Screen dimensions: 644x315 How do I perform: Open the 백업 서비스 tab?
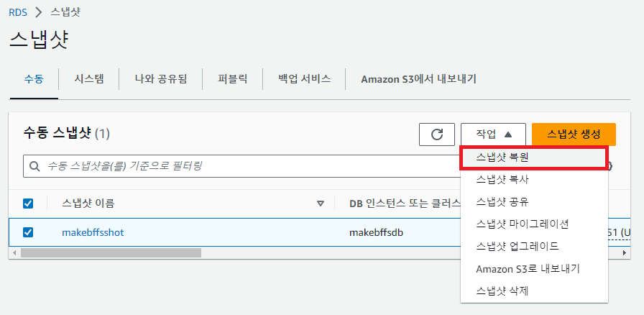[304, 79]
